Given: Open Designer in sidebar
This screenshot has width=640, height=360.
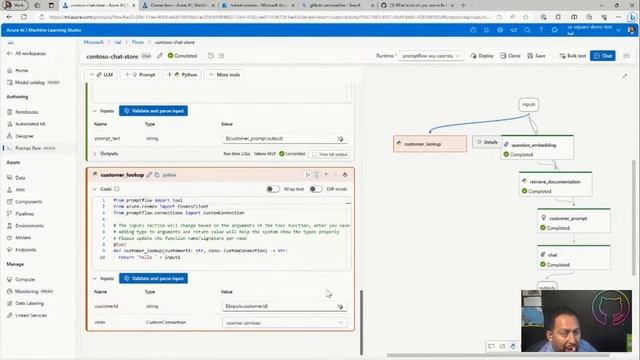Looking at the screenshot, I should click(21, 136).
